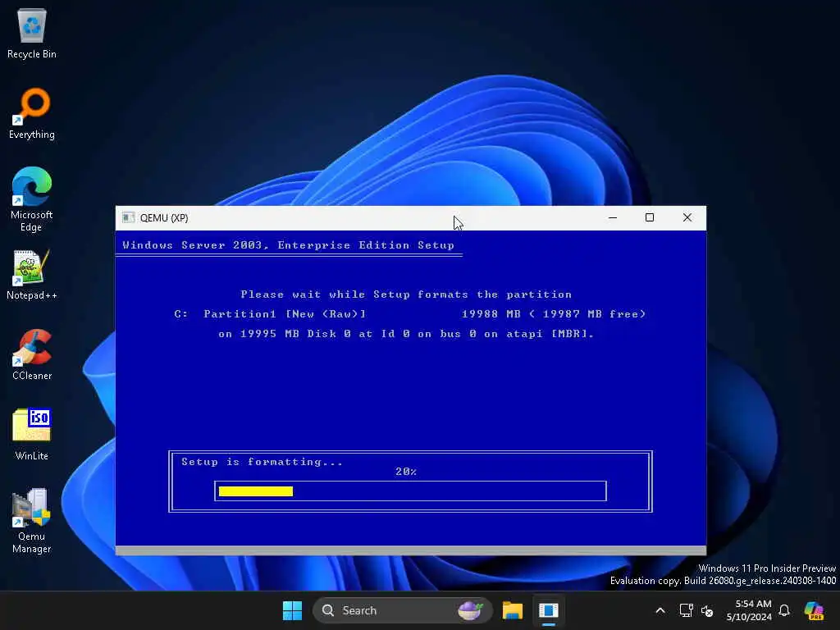Launch Copilot Preview from the taskbar corner

point(814,610)
